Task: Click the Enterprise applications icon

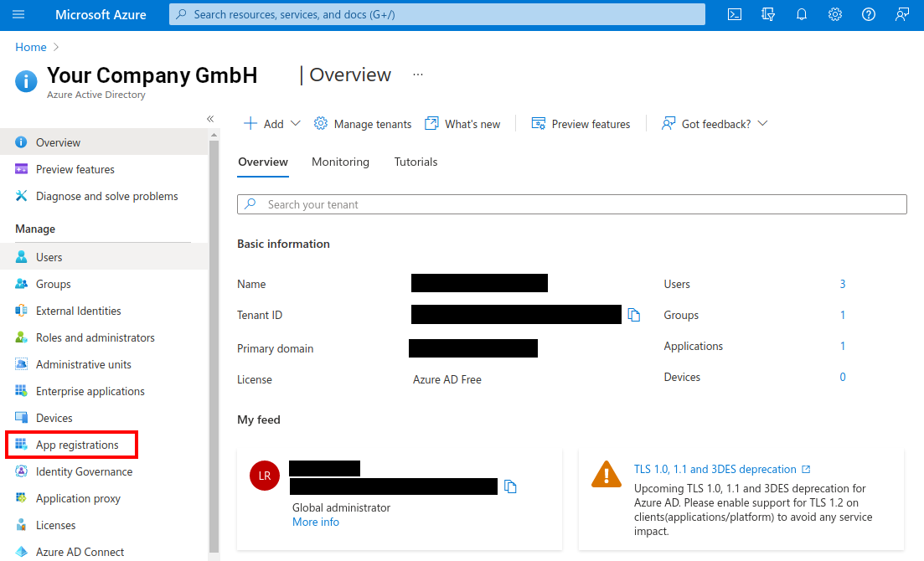Action: [x=21, y=391]
